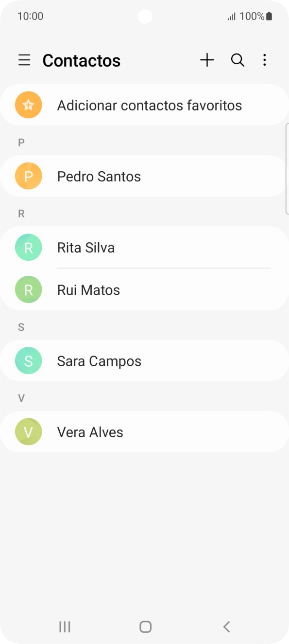Open the Recents button in navigation bar
Screen dimensions: 289x644
coord(64,626)
